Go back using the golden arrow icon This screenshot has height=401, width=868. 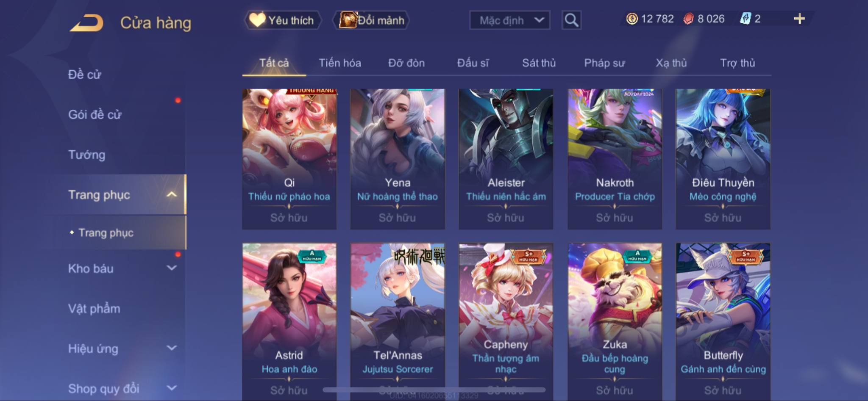pos(87,23)
